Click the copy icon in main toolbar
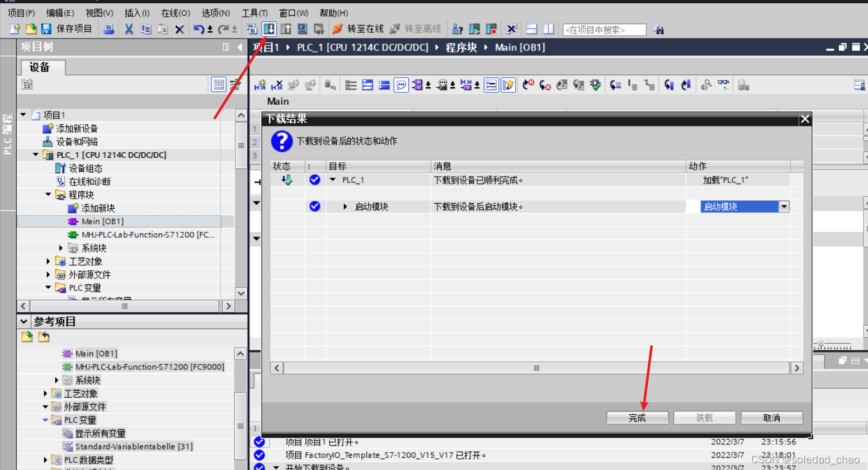 [146, 29]
